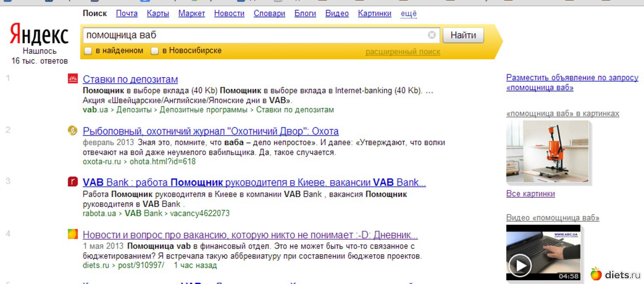
Task: Click the search box containing "помощница ваб"
Action: [x=254, y=35]
